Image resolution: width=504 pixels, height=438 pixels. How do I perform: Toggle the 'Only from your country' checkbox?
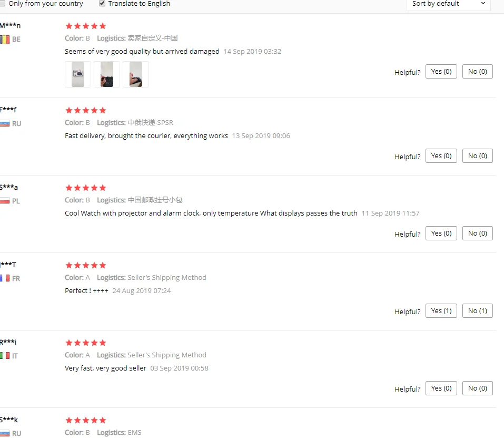point(2,4)
